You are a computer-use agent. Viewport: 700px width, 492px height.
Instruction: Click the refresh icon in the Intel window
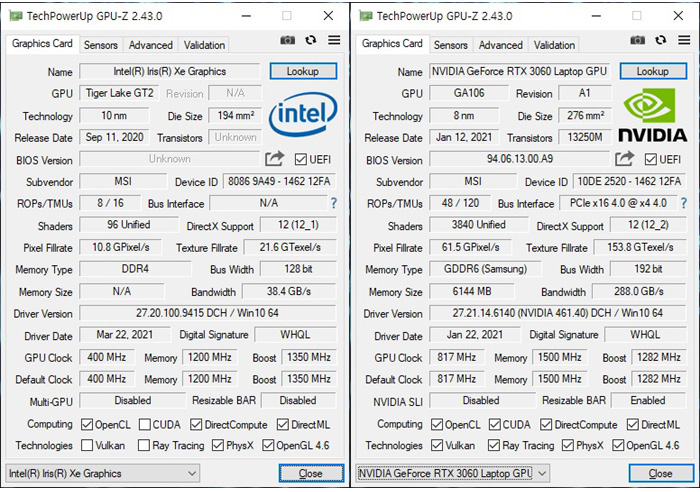pyautogui.click(x=311, y=41)
